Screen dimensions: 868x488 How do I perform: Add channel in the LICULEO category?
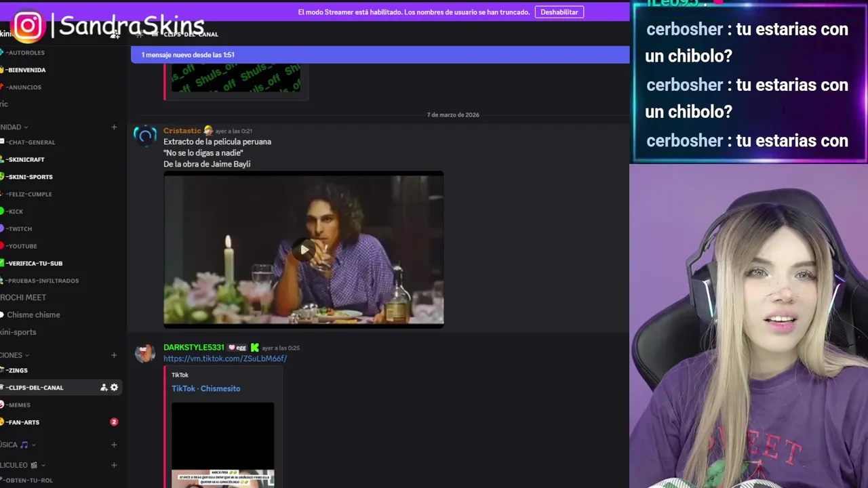[114, 466]
